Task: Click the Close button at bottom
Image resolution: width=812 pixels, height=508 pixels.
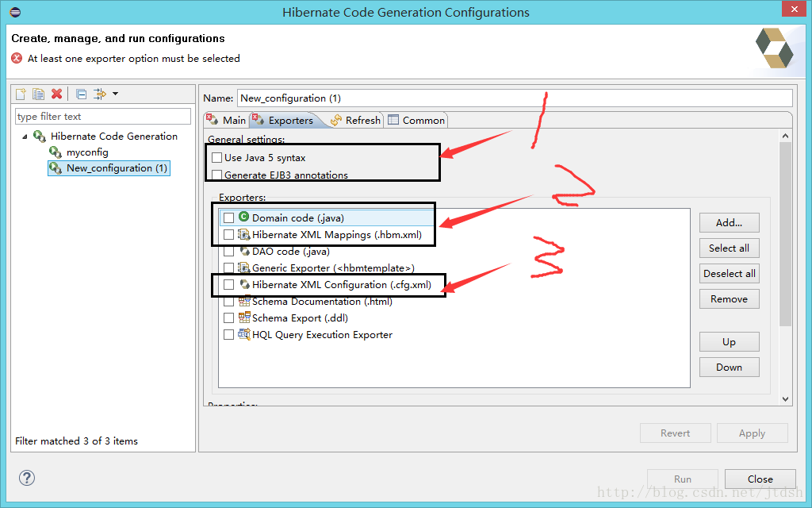Action: 760,479
